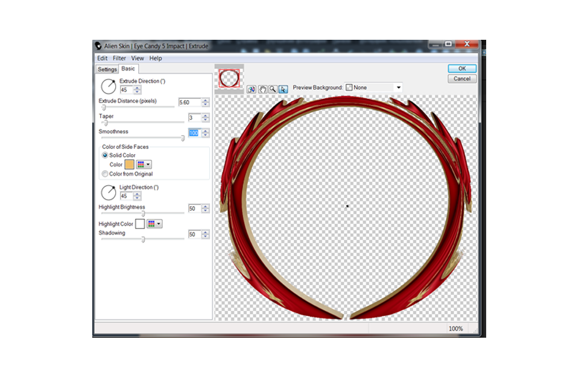Click the Light Direction angle dial

[109, 193]
